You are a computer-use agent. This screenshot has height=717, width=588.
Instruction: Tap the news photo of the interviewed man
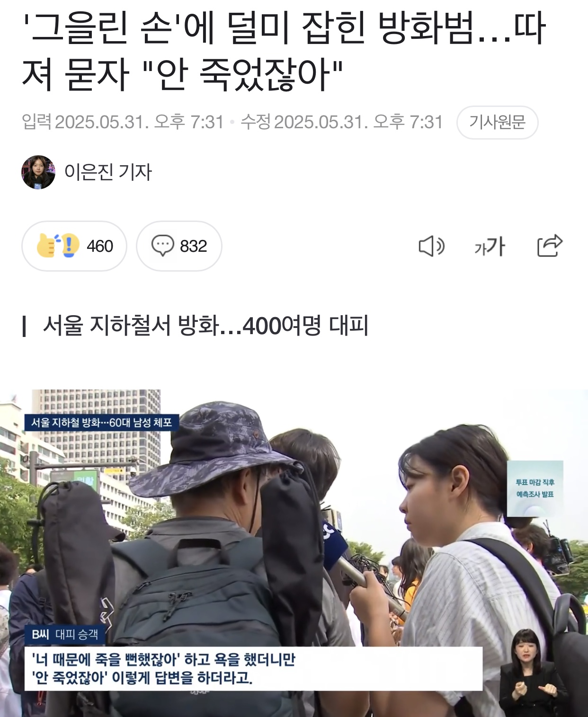click(294, 553)
